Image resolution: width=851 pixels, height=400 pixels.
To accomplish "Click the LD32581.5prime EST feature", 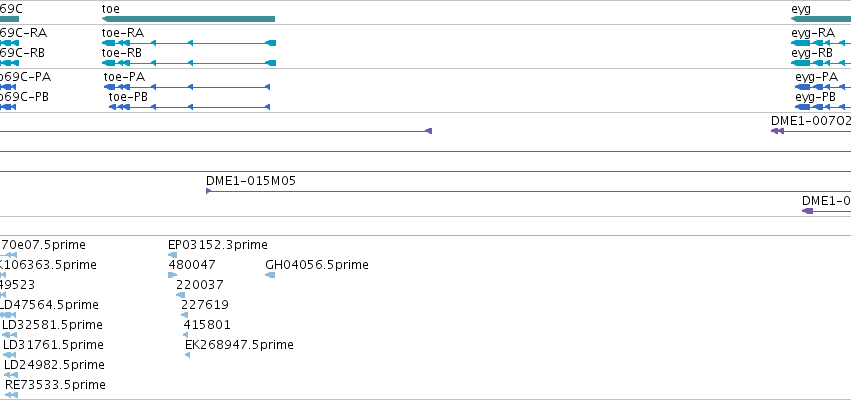I will click(x=10, y=335).
